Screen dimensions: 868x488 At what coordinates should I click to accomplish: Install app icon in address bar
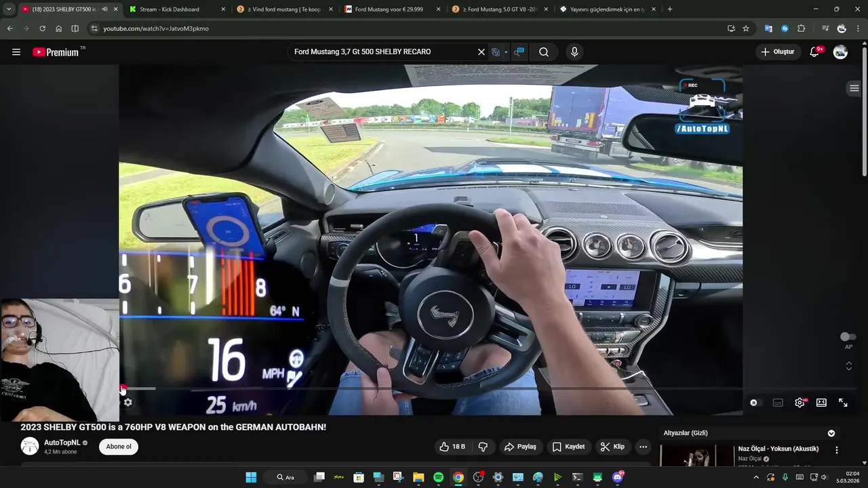point(731,28)
